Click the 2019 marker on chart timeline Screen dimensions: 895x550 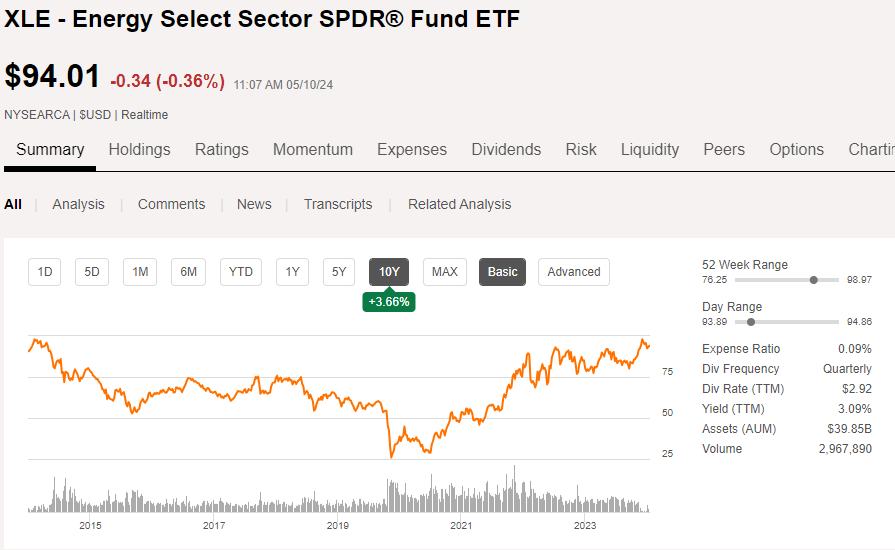click(338, 525)
